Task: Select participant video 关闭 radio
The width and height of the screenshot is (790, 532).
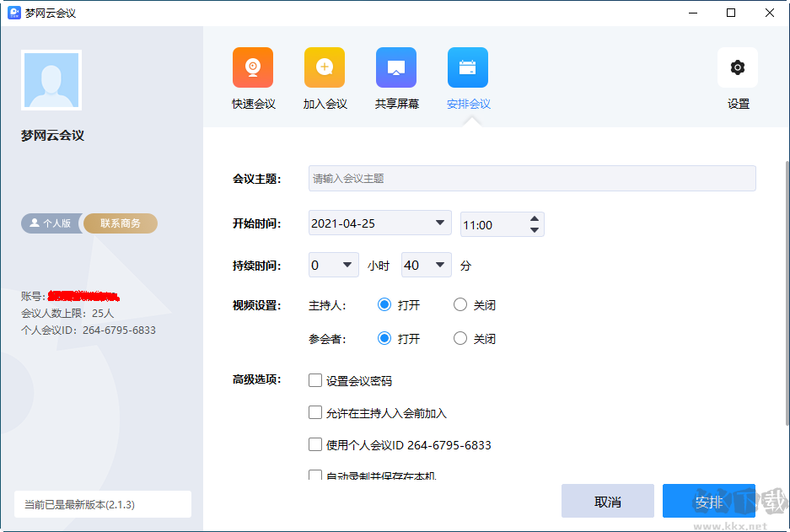Action: 460,339
